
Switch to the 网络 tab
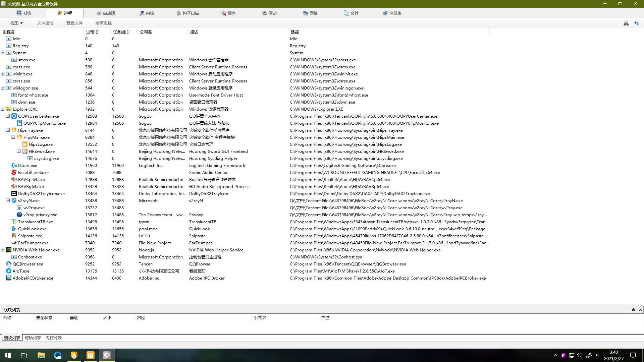pos(310,13)
